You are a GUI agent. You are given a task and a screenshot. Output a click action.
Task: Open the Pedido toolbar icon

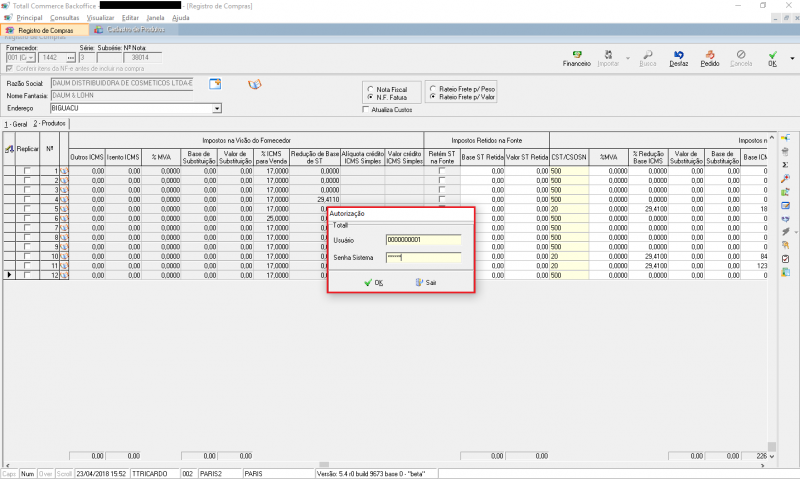(709, 57)
